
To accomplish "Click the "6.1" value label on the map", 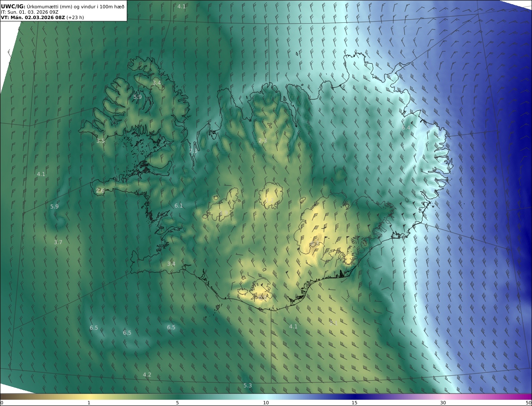I will [179, 205].
